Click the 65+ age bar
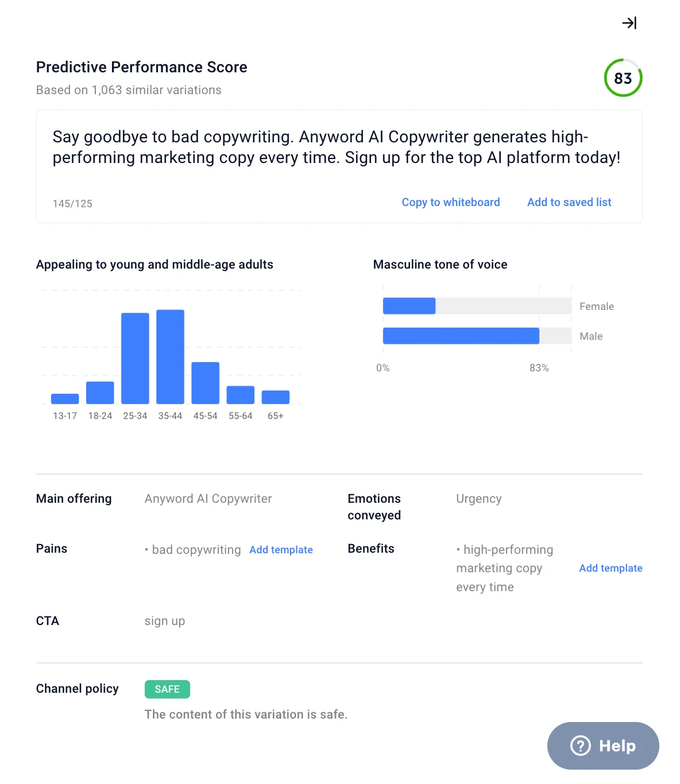This screenshot has height=784, width=680. (x=275, y=397)
